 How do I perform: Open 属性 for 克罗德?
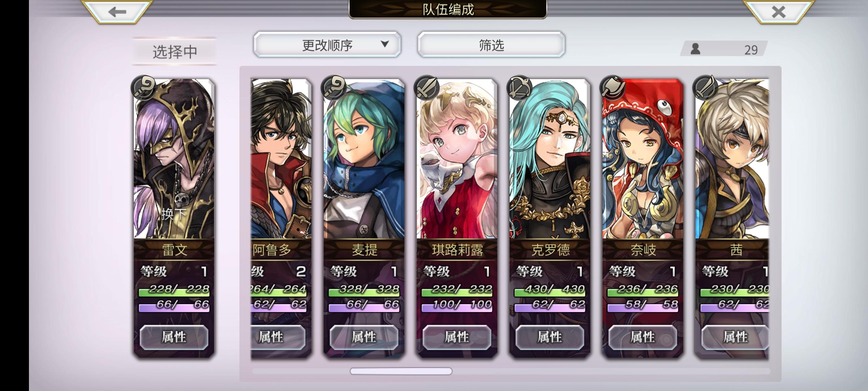550,337
